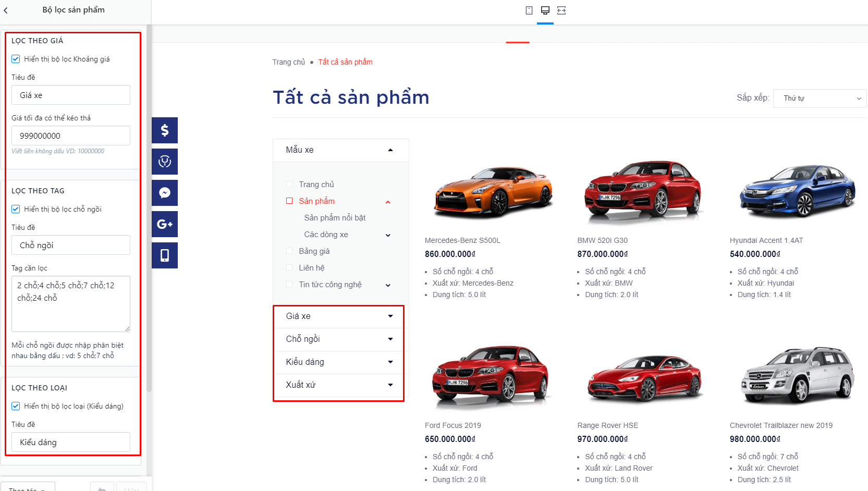
Task: Check the Tin tức công nghệ checkbox
Action: coord(289,284)
